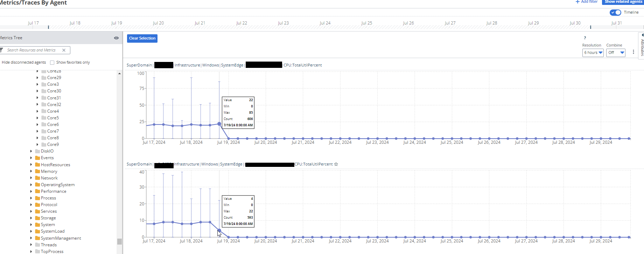644x254 pixels.
Task: Click the Core30 folder icon
Action: 44,91
